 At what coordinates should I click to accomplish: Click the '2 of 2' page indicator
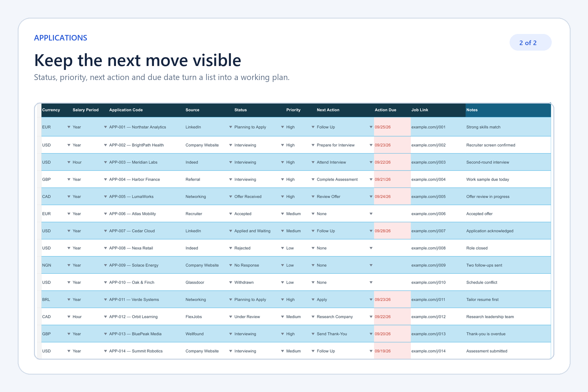pos(531,42)
